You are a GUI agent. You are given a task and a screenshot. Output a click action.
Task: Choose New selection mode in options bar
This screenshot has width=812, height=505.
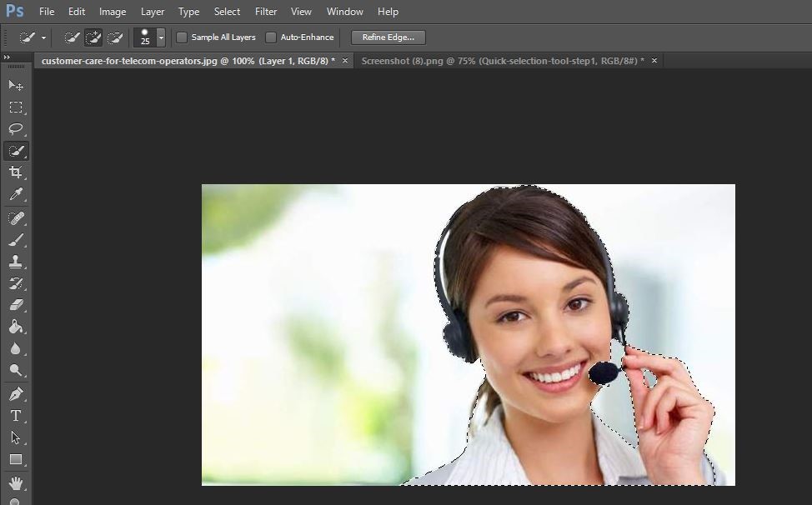tap(72, 37)
